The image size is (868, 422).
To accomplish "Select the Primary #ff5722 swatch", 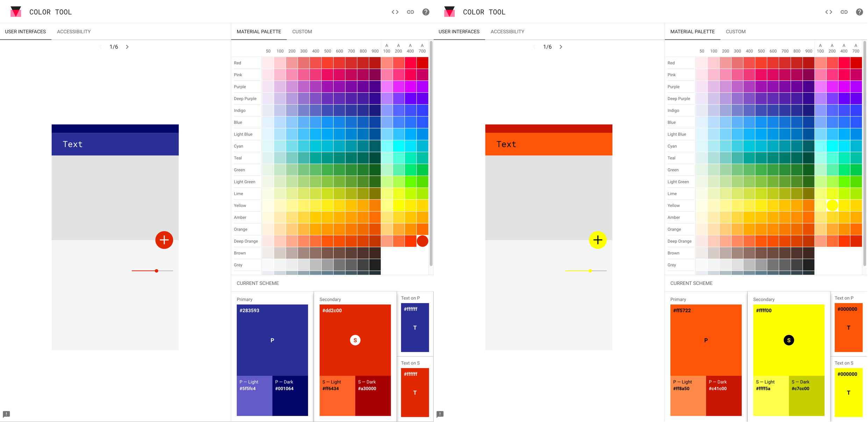I will pos(706,340).
